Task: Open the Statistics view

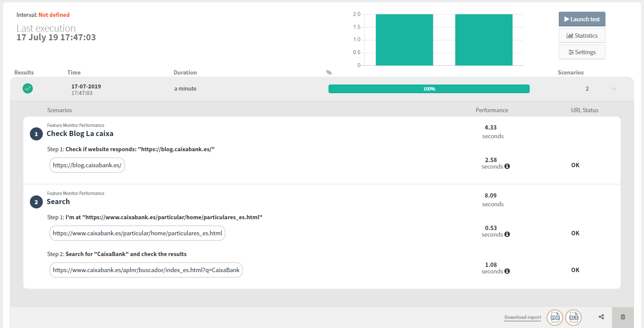Action: pos(582,36)
